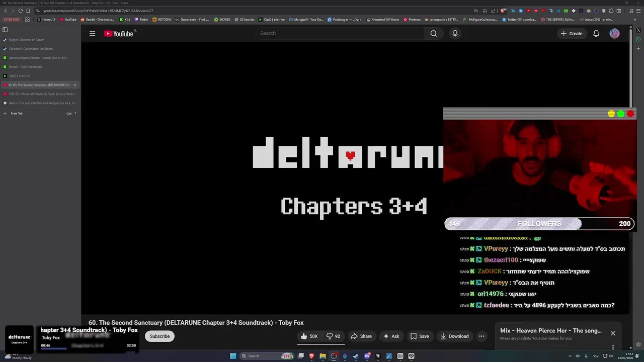Open the Pinterest bookmark

click(412, 20)
